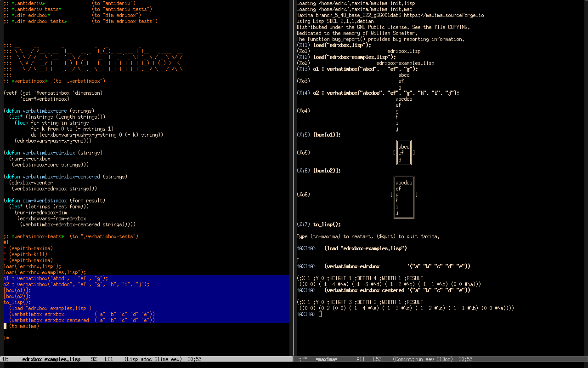Click the *maxima* buffer name in mode line
Viewport: 588px width, 368px height.
coord(326,359)
